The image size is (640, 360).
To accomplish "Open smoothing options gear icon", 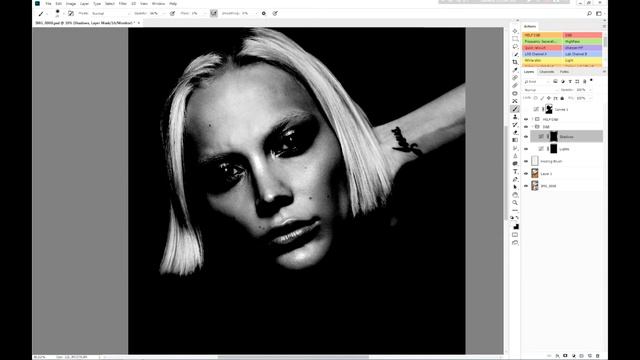I will 264,13.
